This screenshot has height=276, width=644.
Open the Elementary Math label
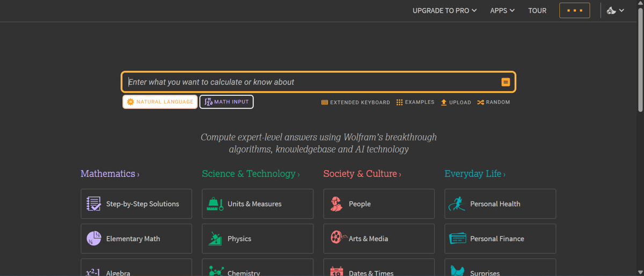pos(133,238)
